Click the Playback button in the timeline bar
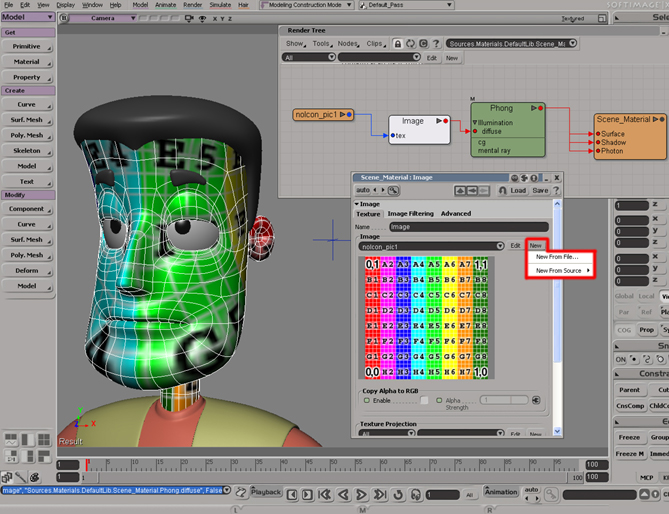 (265, 492)
